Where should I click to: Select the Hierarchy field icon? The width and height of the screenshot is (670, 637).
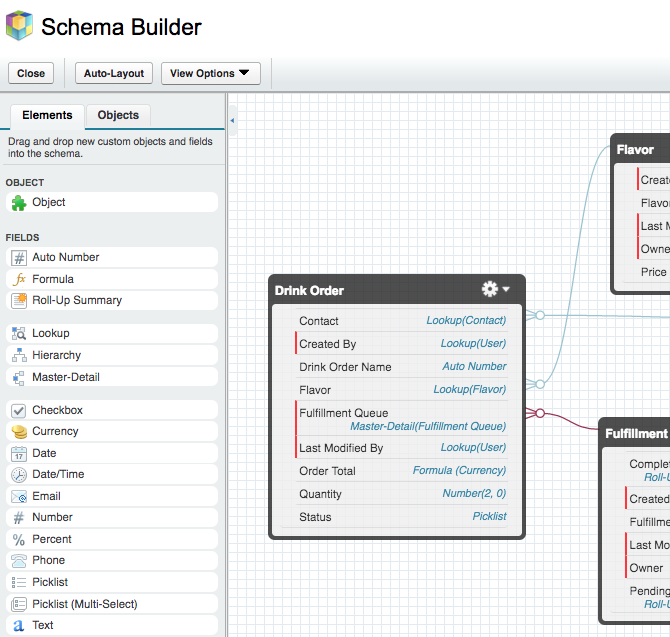tap(18, 355)
